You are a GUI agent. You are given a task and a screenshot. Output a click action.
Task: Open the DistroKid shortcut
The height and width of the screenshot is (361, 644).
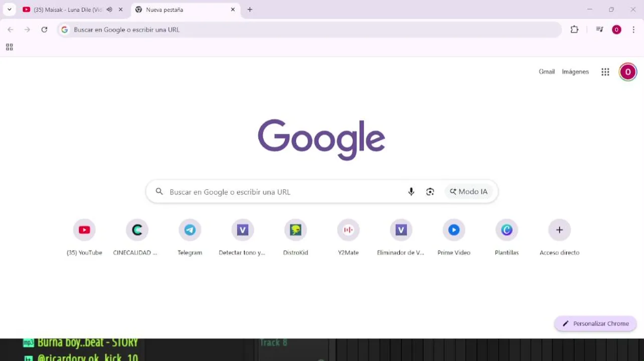click(295, 237)
